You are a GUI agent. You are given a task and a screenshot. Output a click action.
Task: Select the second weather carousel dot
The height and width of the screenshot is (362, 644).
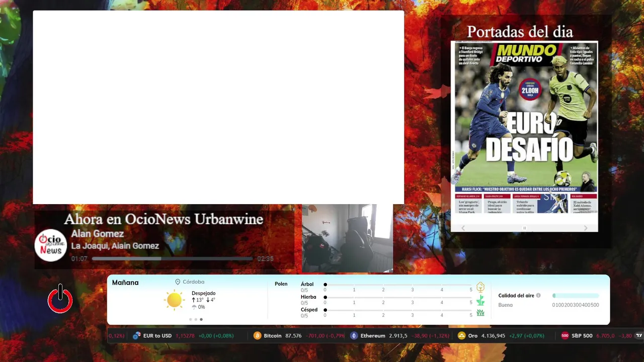click(x=196, y=319)
